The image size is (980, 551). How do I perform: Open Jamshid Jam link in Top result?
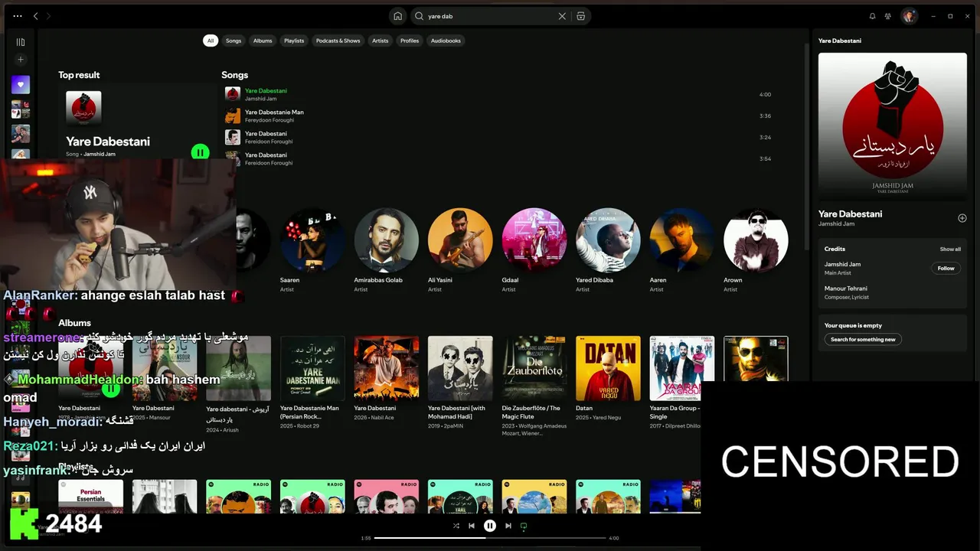pos(100,154)
